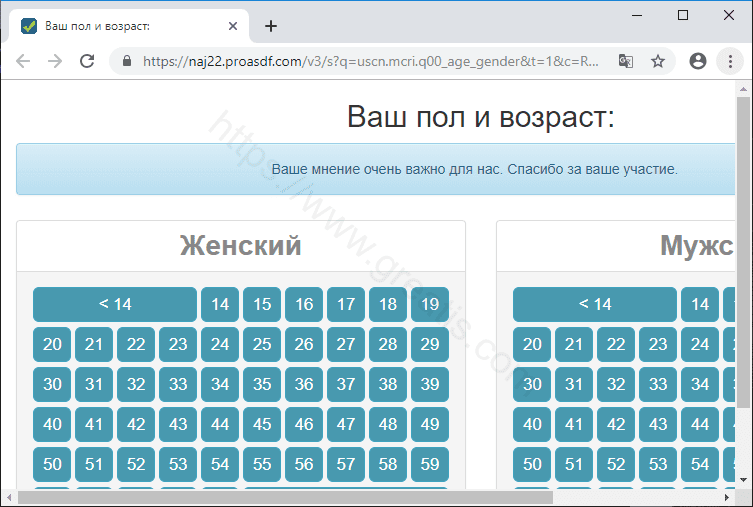Open the user profile icon

698,61
